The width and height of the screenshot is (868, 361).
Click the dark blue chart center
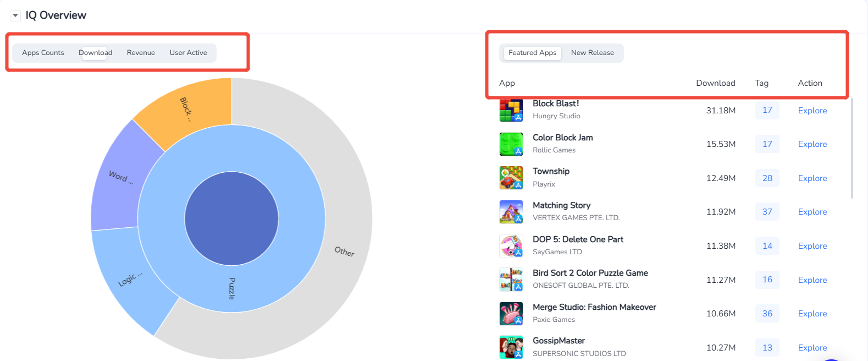pos(231,218)
